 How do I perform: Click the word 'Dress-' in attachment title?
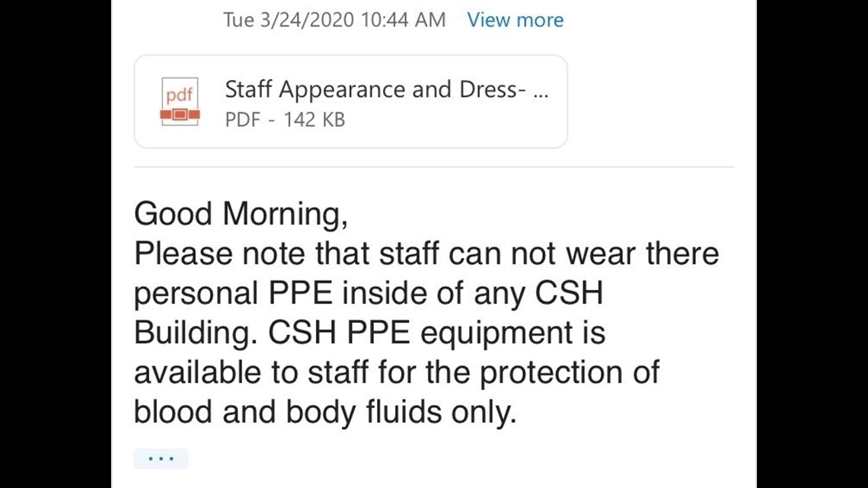tap(493, 90)
